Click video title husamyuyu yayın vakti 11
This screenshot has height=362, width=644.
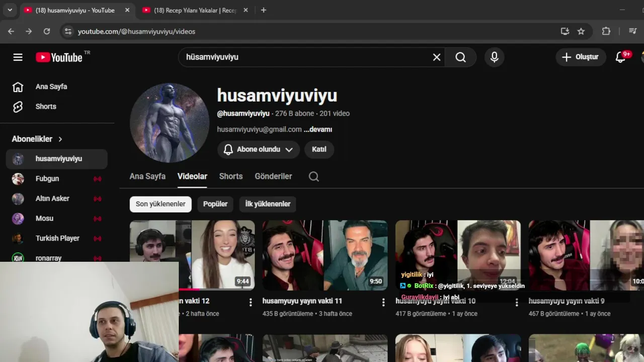pyautogui.click(x=302, y=301)
